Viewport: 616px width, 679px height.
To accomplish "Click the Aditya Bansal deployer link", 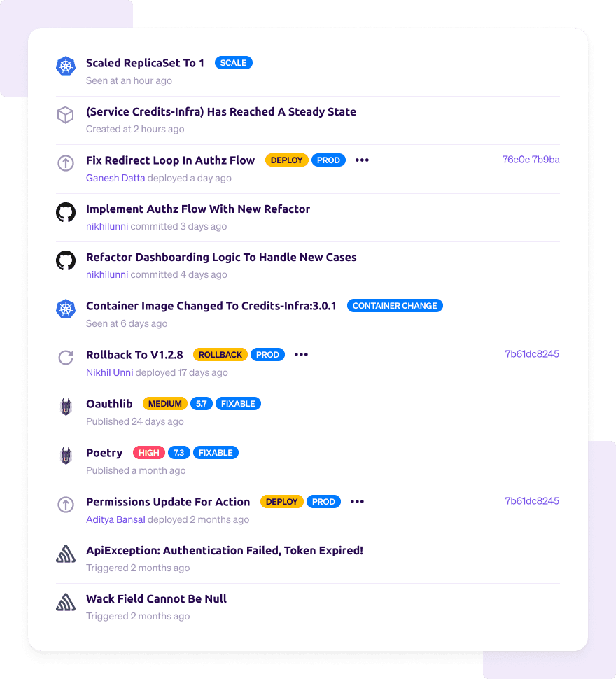I will click(x=115, y=519).
